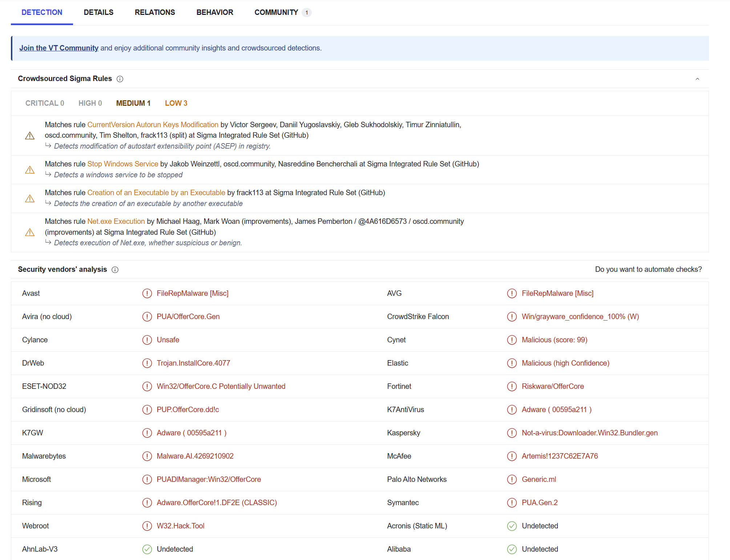Screen dimensions: 730x560
Task: Click the alert icon next to FileRepMalware Avast detection
Action: click(x=146, y=293)
